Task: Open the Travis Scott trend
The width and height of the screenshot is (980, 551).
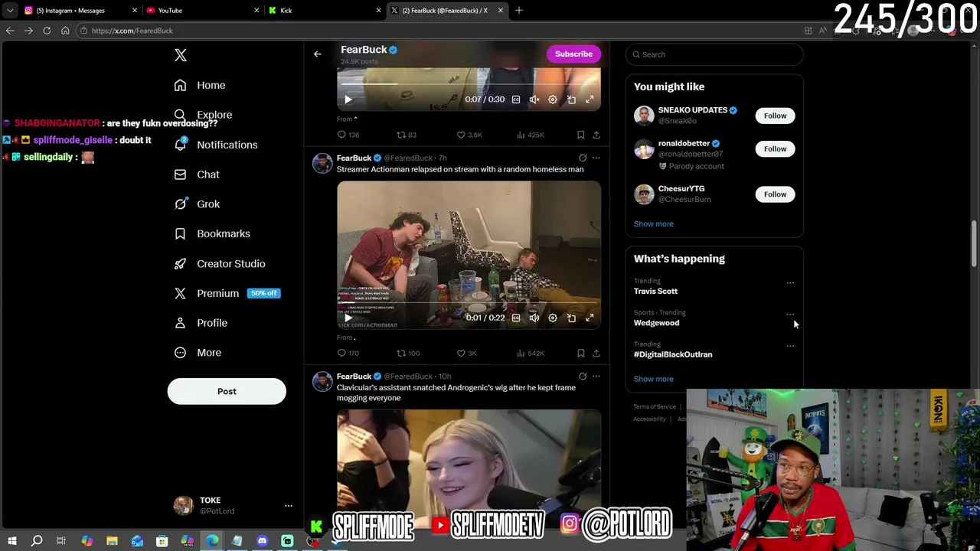Action: pos(655,291)
